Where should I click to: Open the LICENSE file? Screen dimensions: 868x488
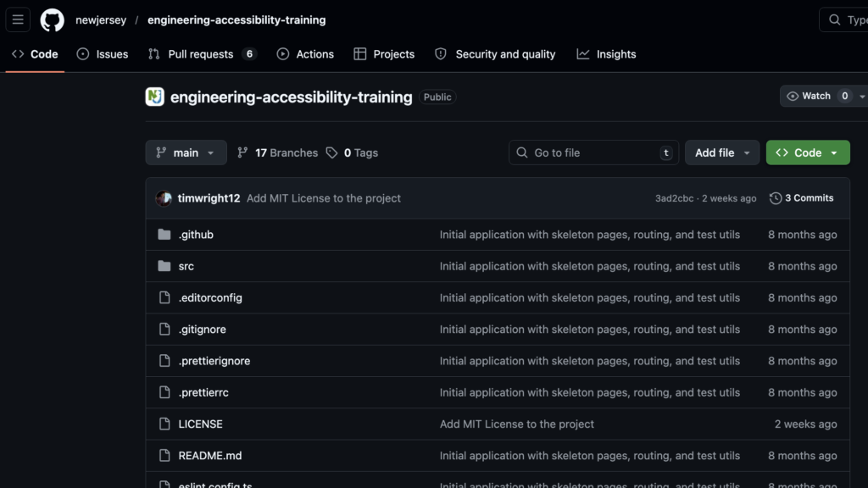200,424
